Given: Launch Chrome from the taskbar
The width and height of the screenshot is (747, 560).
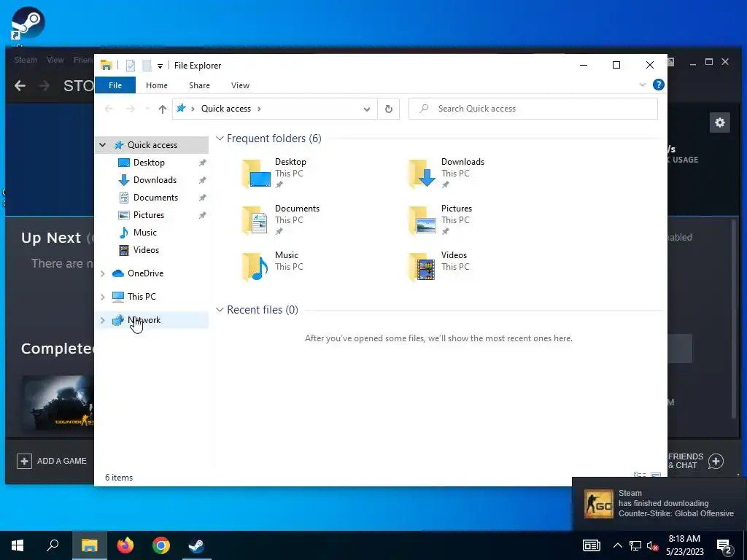Looking at the screenshot, I should point(161,545).
